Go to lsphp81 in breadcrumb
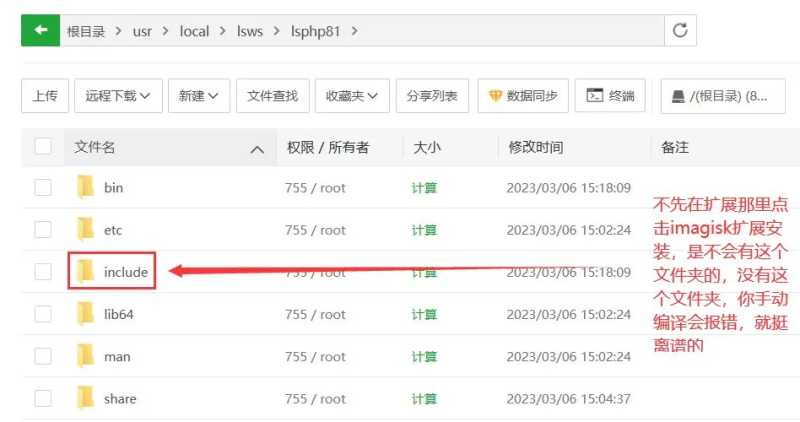This screenshot has height=422, width=800. click(315, 32)
